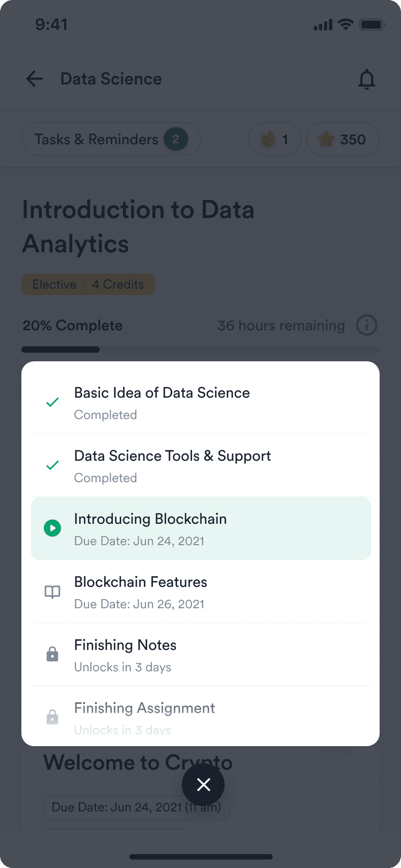The image size is (401, 868).
Task: Tap the leaf badge icon beside 1
Action: (x=268, y=139)
